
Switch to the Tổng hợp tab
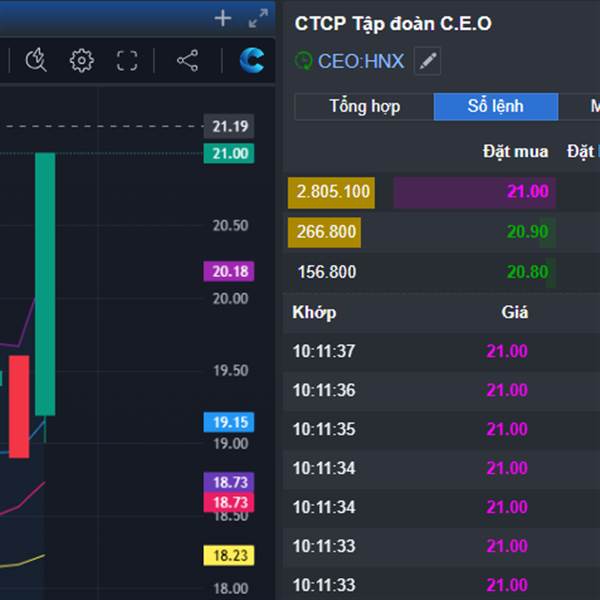(364, 106)
